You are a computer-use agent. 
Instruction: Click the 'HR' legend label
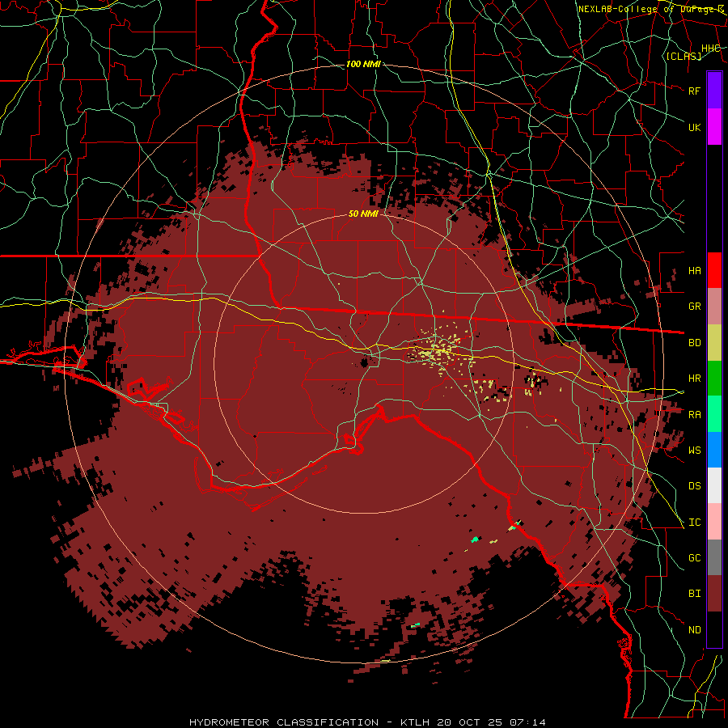click(x=694, y=379)
